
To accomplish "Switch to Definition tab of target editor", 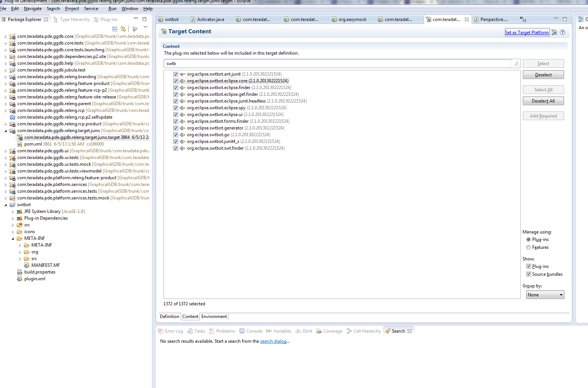I will pos(170,317).
